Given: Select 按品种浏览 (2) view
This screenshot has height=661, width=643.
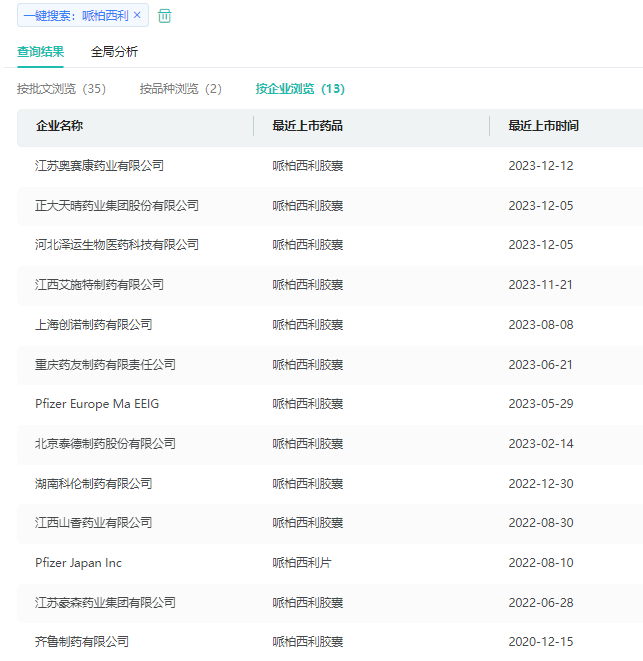Looking at the screenshot, I should [x=181, y=89].
